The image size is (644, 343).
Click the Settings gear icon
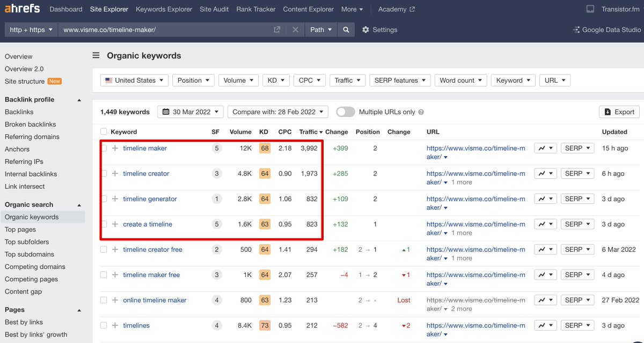366,30
